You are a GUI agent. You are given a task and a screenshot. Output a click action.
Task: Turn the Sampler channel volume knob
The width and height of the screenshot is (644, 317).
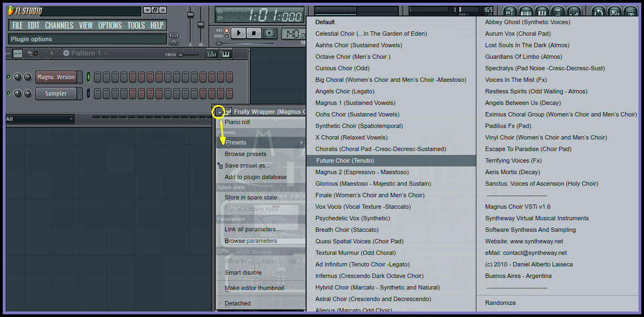point(27,93)
